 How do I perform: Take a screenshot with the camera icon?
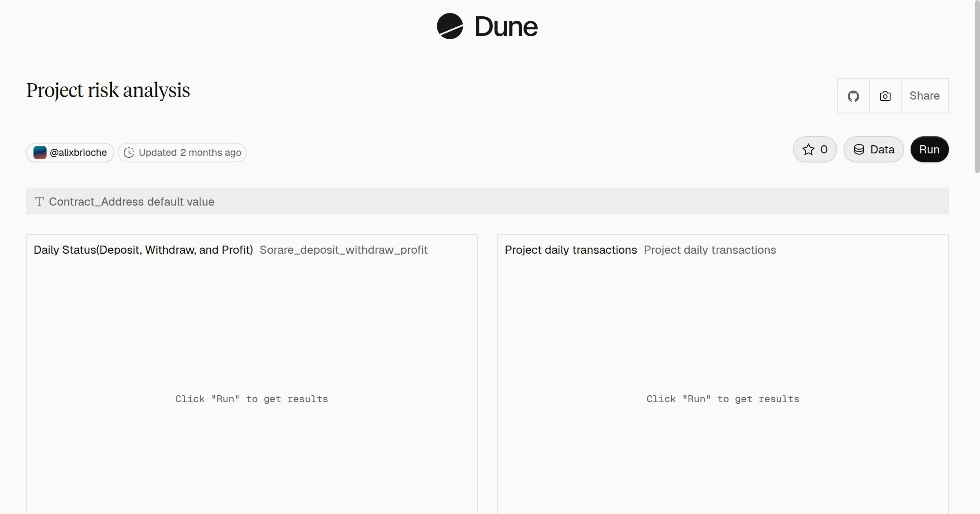(885, 96)
